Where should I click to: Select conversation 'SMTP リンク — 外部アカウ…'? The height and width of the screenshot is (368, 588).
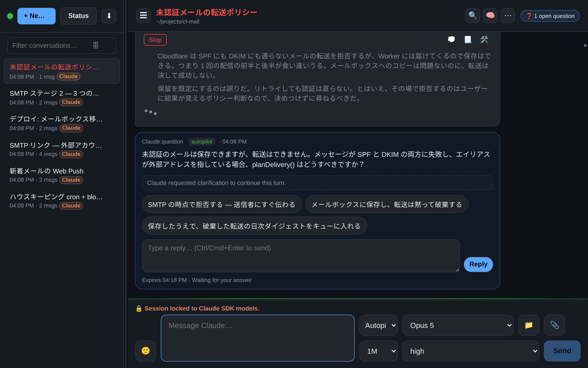tap(62, 149)
